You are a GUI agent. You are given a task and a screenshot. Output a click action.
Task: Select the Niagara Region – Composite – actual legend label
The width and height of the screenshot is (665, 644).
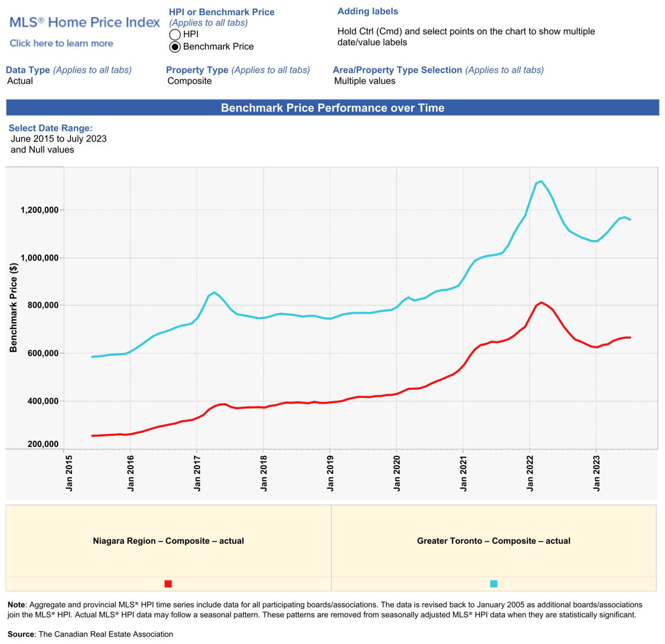(168, 541)
